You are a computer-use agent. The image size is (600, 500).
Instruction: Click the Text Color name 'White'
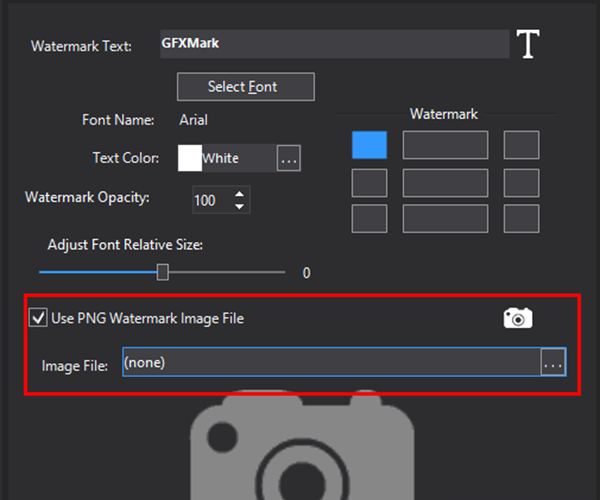click(x=220, y=158)
